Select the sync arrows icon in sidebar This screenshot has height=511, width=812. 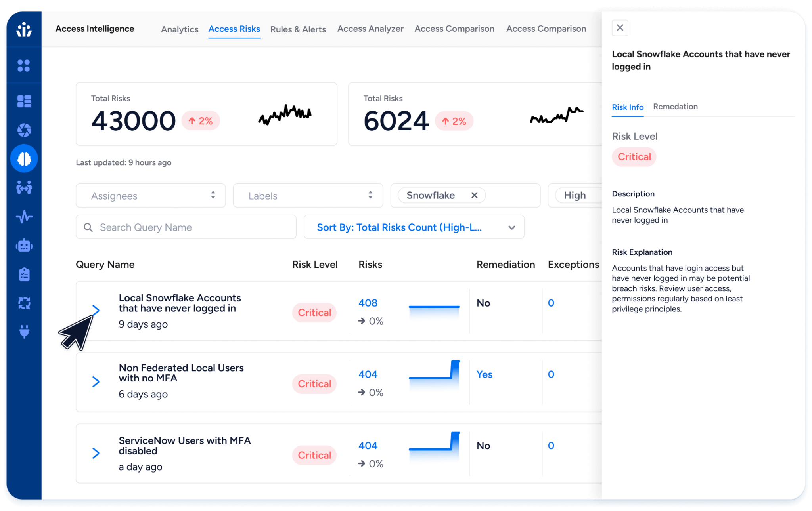click(x=24, y=303)
